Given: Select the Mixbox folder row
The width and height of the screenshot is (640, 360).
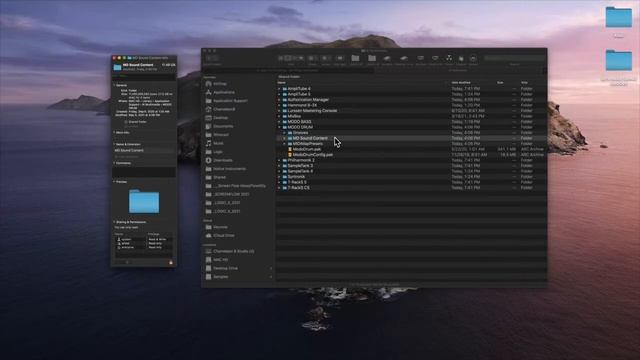Looking at the screenshot, I should pos(411,116).
